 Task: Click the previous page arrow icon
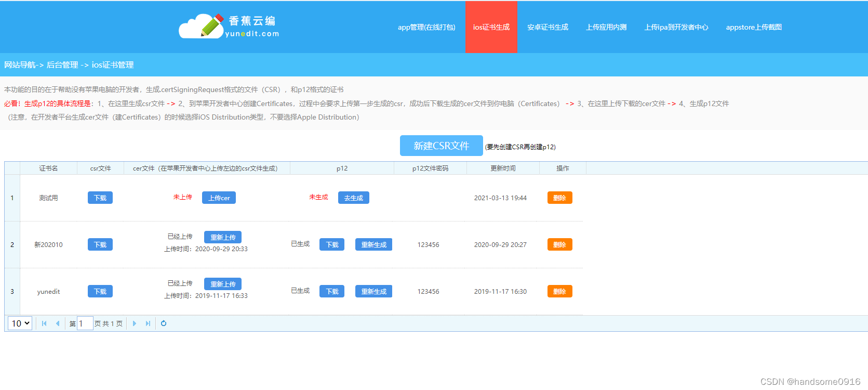58,323
